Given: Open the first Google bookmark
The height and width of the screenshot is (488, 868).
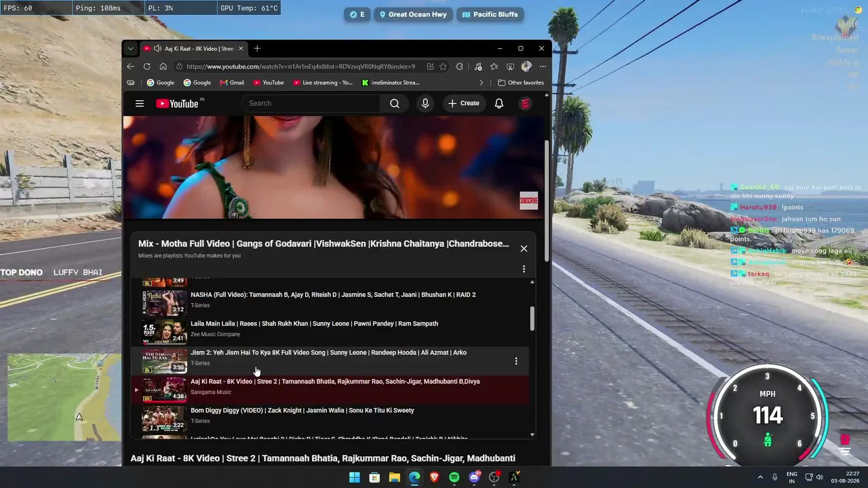Looking at the screenshot, I should click(x=161, y=83).
